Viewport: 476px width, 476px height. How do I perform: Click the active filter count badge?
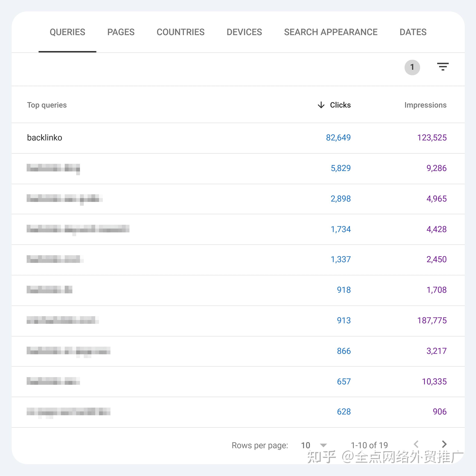pos(412,67)
